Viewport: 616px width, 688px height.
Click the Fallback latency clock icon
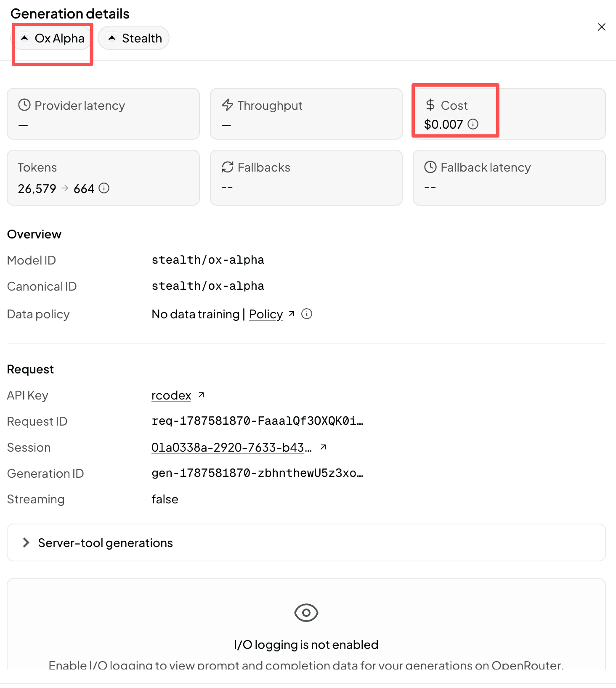point(430,167)
